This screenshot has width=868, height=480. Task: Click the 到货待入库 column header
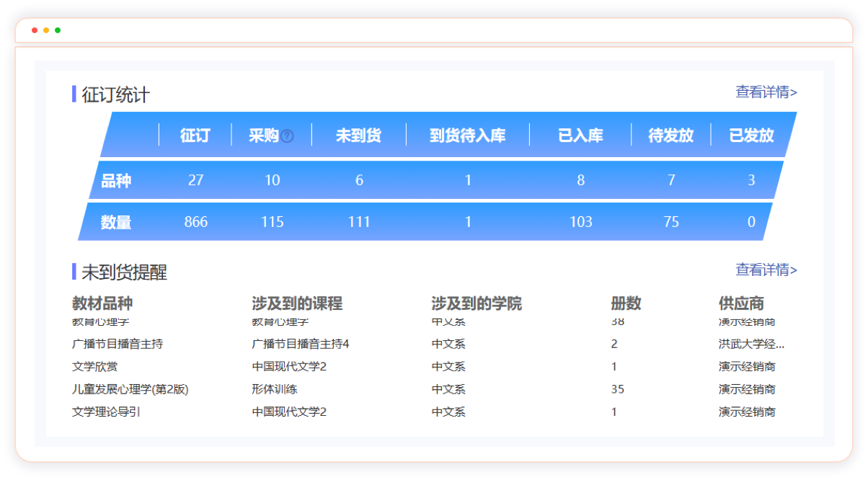tap(467, 135)
